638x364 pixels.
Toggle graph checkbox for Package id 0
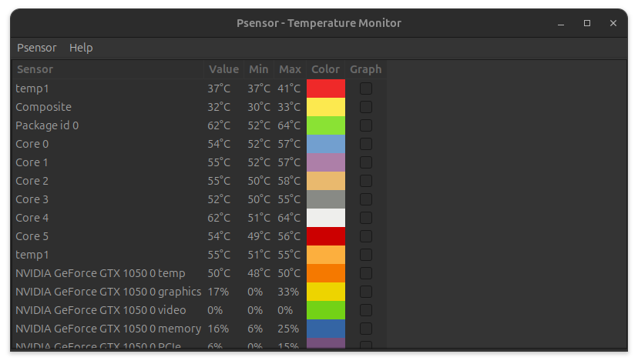[x=366, y=125]
